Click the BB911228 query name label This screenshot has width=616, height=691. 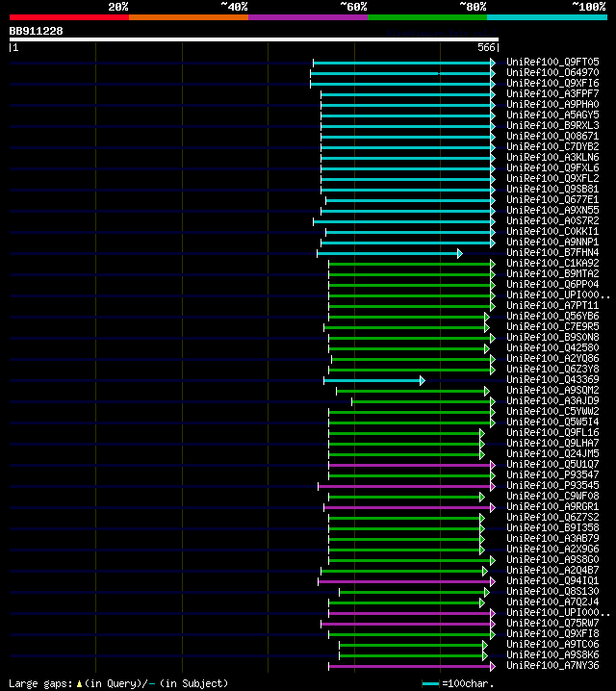point(37,32)
